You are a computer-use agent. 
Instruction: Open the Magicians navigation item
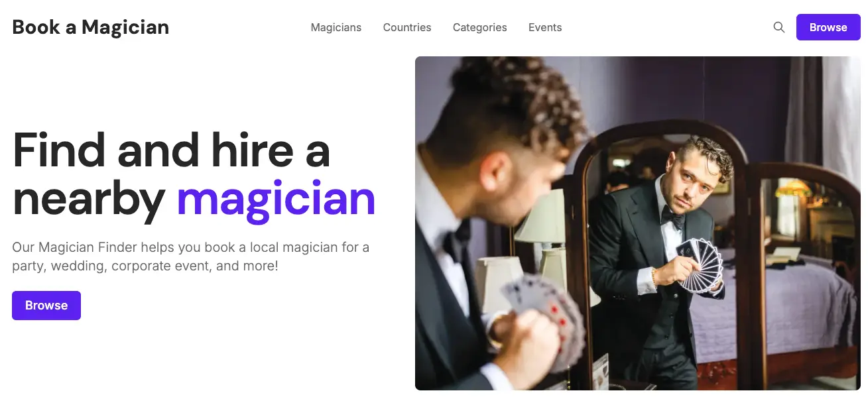point(336,27)
